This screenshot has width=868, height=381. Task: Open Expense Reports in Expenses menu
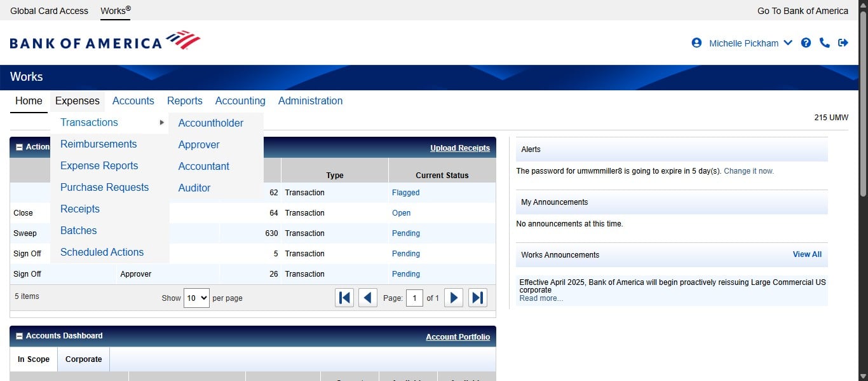coord(99,165)
